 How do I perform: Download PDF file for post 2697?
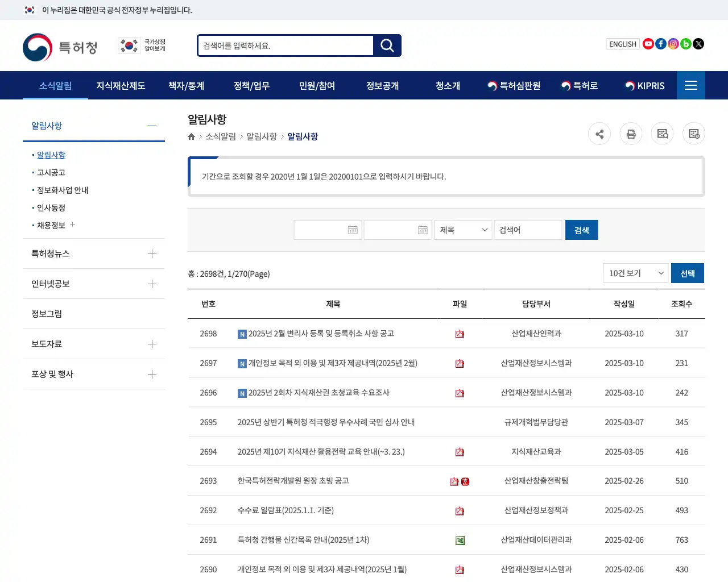click(460, 364)
